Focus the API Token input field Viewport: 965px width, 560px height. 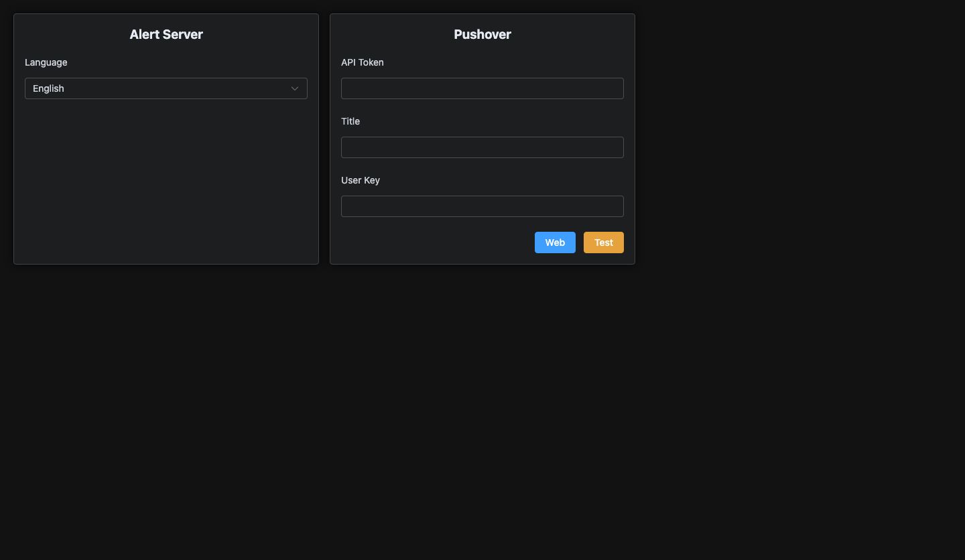(x=482, y=88)
